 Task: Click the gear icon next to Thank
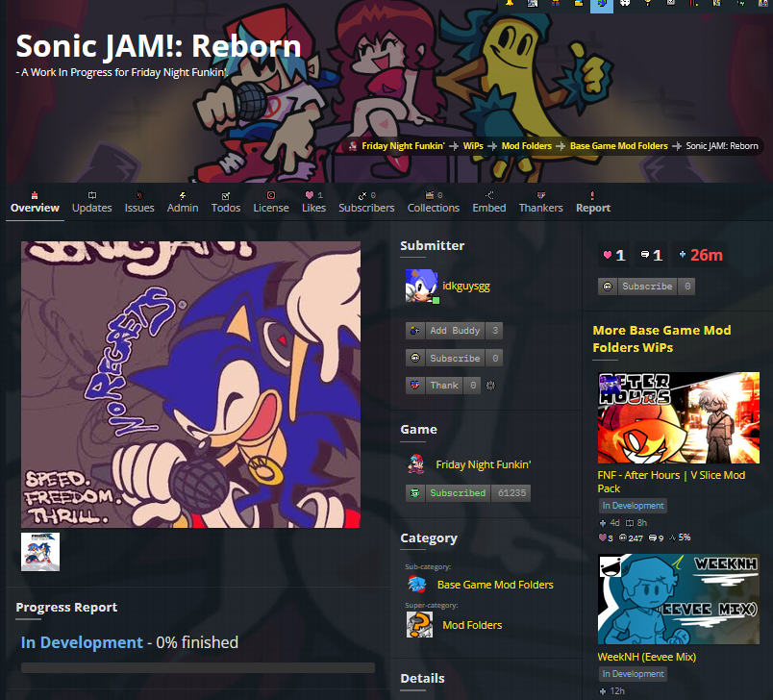tap(490, 386)
